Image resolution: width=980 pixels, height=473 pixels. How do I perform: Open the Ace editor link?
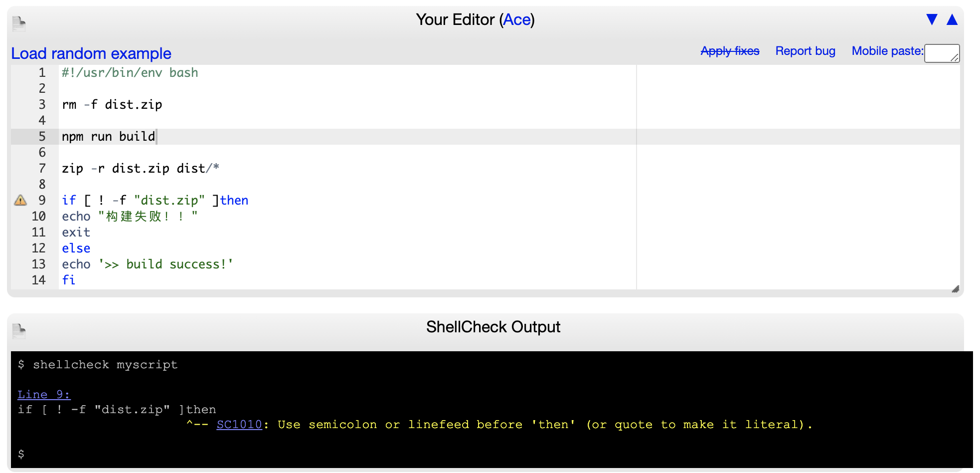517,19
